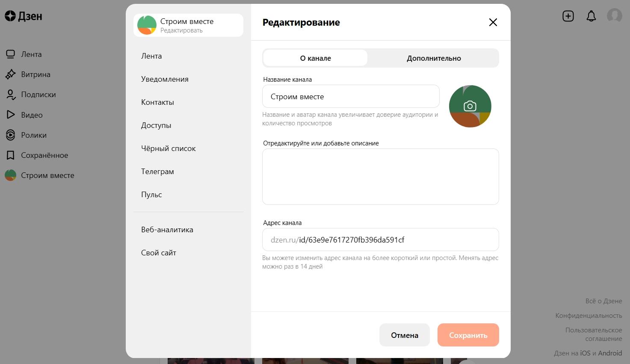Open Строим вместе channel in sidebar

pos(47,175)
